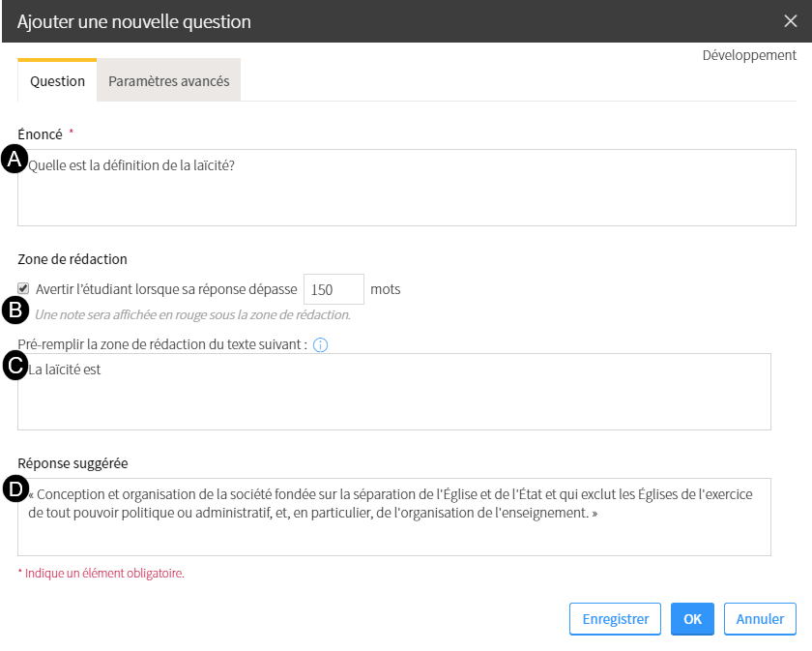The width and height of the screenshot is (812, 651).
Task: Focus the Énoncé text area
Action: tap(407, 188)
